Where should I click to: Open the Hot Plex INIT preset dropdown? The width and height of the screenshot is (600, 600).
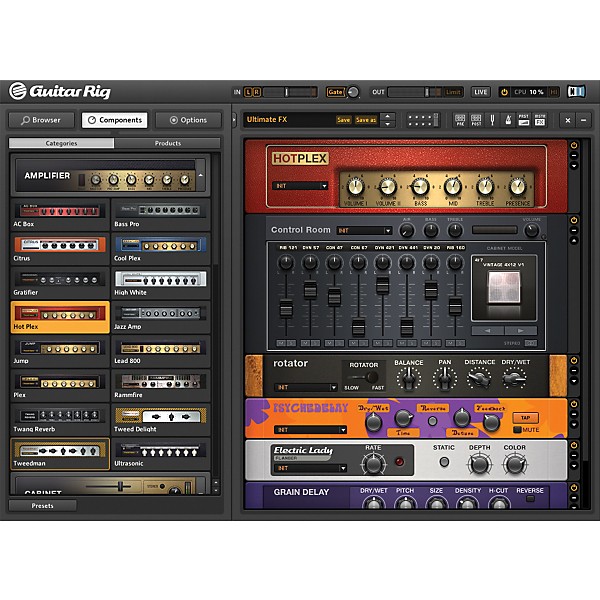pyautogui.click(x=301, y=186)
